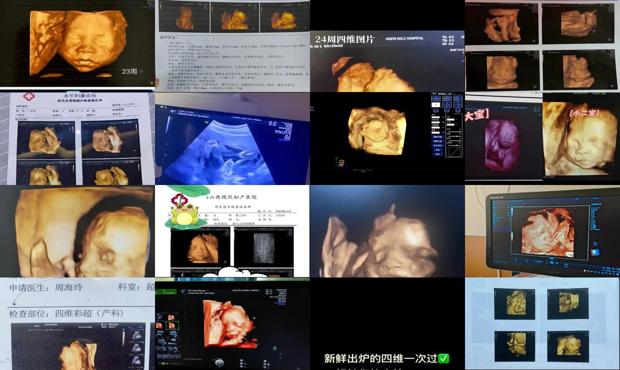Open the ultrasound machine screen with red-tinted baby

tap(232, 324)
